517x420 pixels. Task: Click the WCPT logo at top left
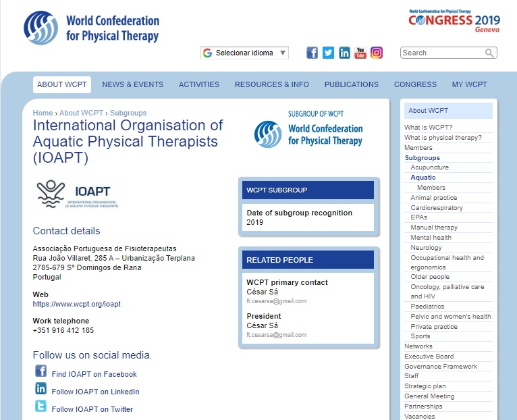click(91, 28)
